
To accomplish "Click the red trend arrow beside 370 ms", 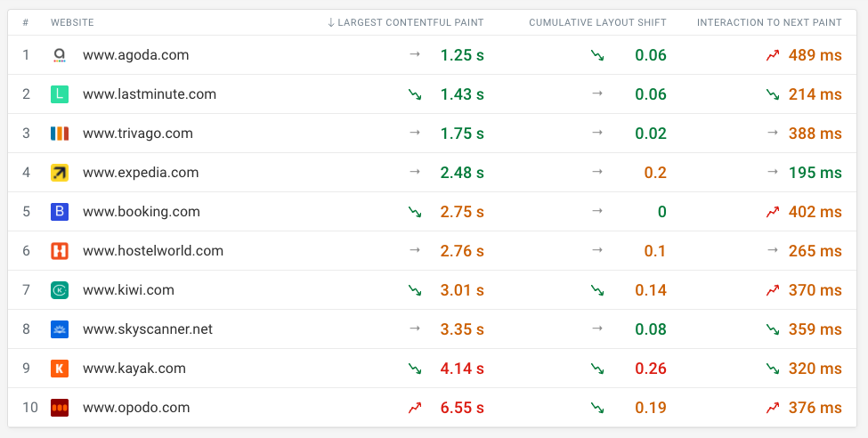I will coord(772,290).
